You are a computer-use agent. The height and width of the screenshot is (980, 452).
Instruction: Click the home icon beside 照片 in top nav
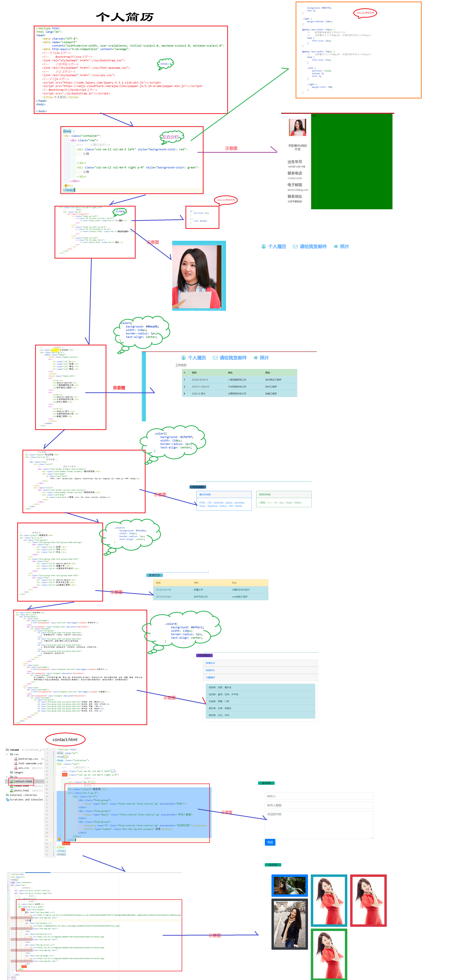coord(336,247)
